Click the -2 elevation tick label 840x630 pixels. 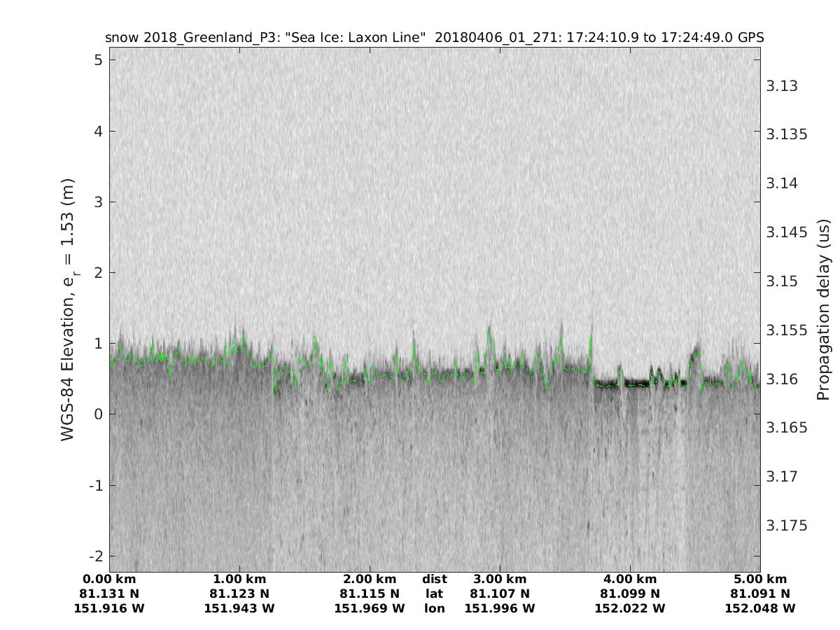click(95, 556)
